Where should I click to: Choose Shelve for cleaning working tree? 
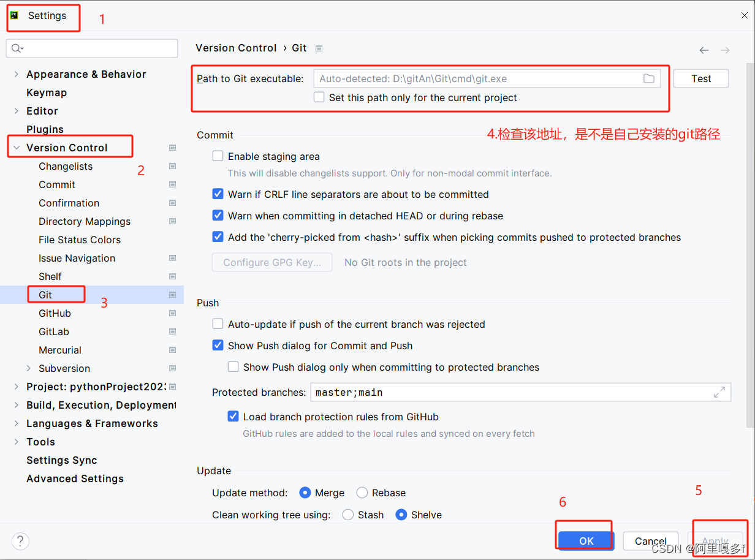click(401, 515)
